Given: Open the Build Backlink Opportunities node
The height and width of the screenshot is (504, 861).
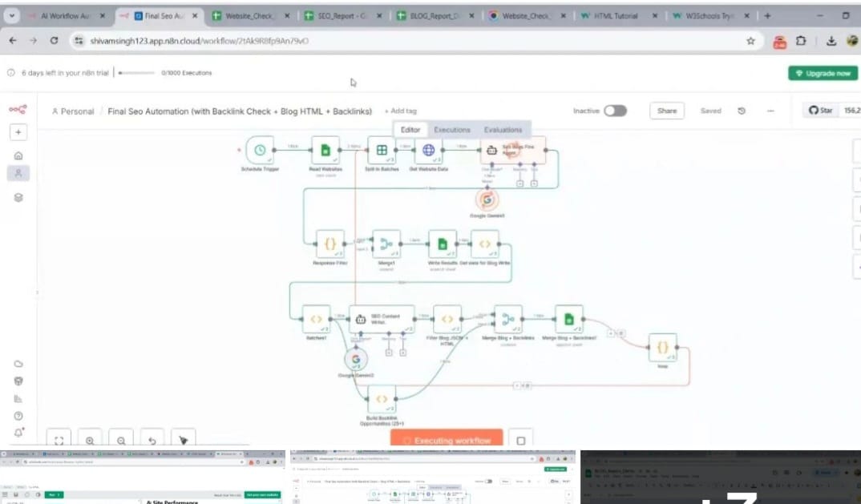Looking at the screenshot, I should pyautogui.click(x=382, y=399).
